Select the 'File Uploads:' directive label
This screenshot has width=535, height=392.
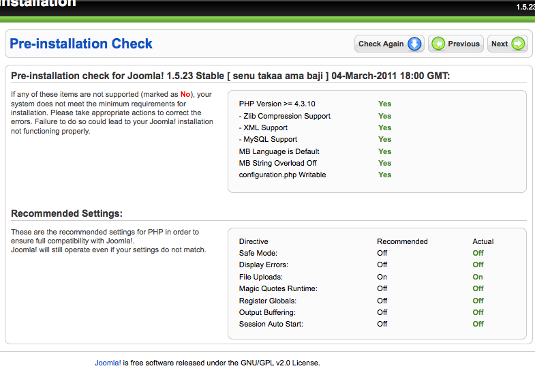coord(260,277)
